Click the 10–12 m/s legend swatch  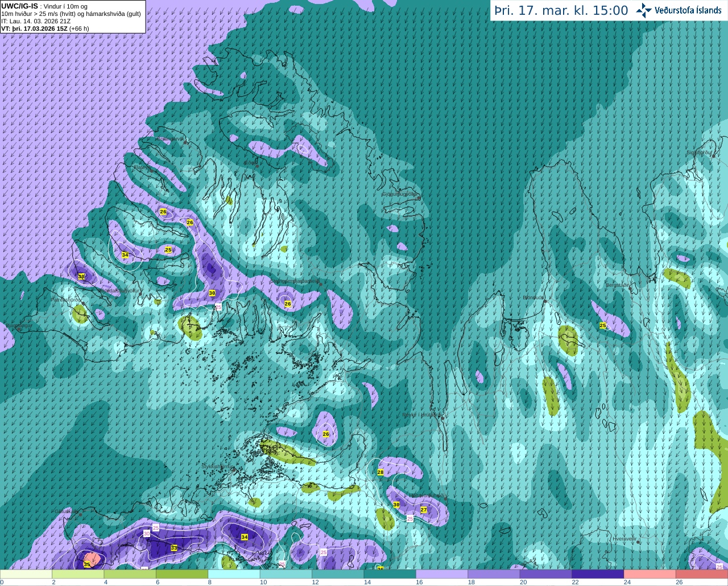point(286,574)
